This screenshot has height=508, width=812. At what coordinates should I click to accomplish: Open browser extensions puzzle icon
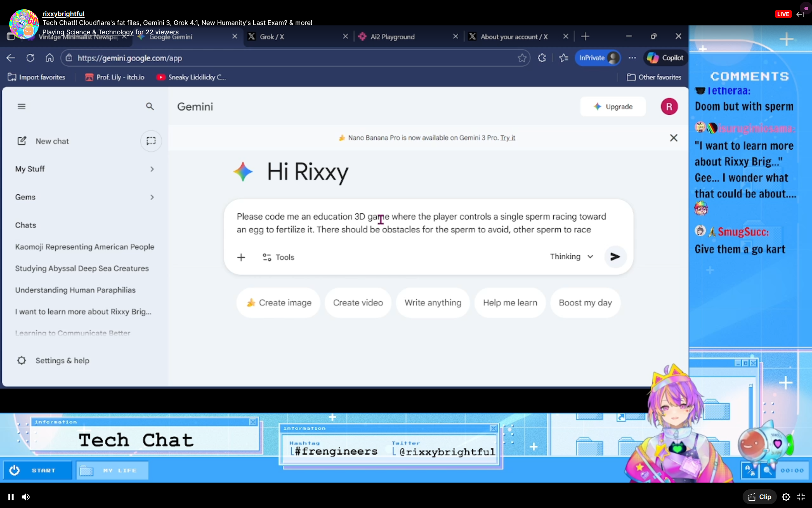coord(542,58)
